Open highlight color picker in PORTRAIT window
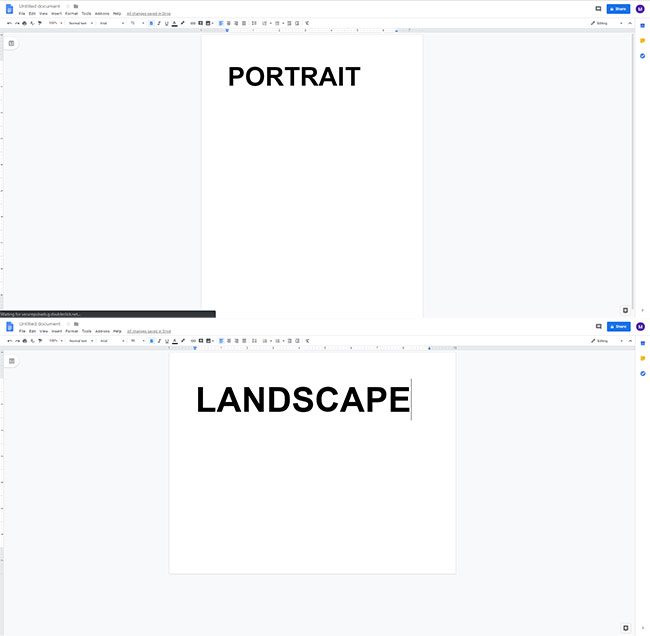This screenshot has width=650, height=636. pyautogui.click(x=182, y=23)
